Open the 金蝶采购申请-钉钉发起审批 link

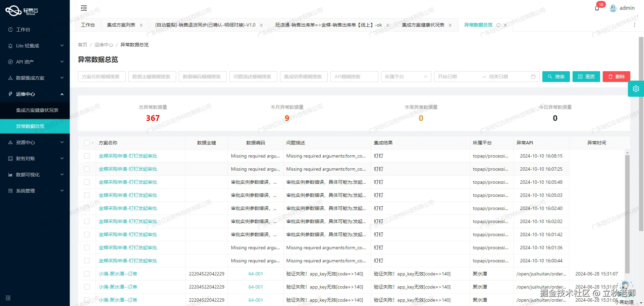tap(127, 156)
